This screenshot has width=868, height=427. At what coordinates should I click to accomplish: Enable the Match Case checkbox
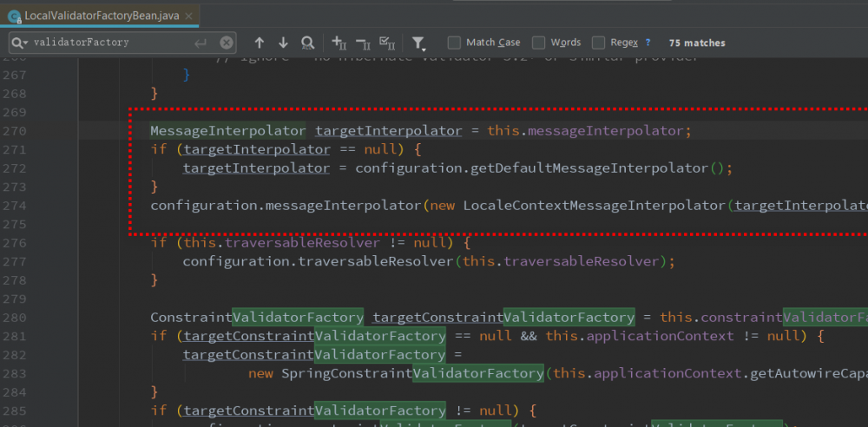point(454,43)
